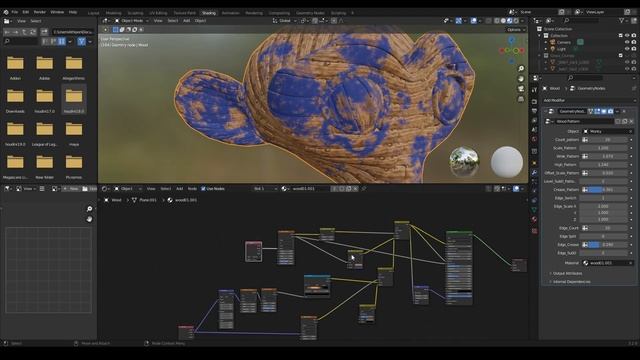640x360 pixels.
Task: Click the viewport pan hand gizmo
Action: tap(521, 79)
